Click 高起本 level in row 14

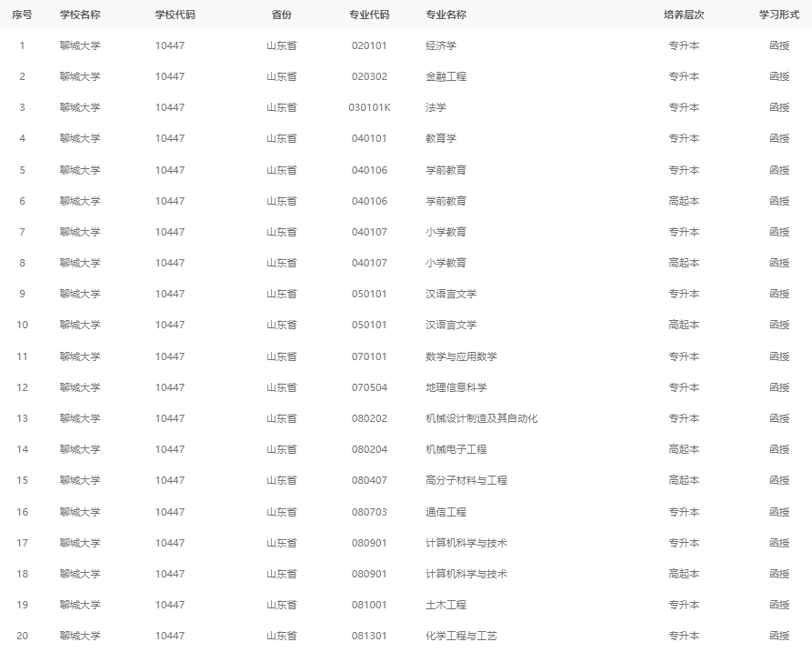pyautogui.click(x=684, y=449)
